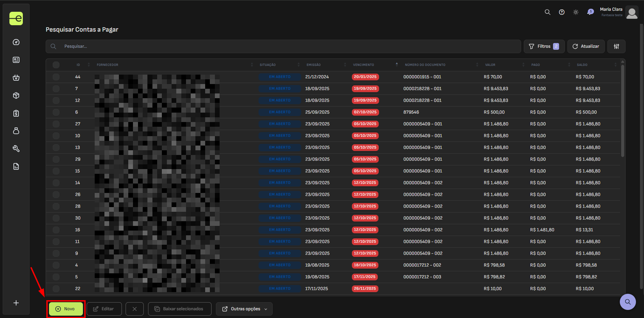644x318 pixels.
Task: Click due date badge 17/11/2025
Action: 365,277
